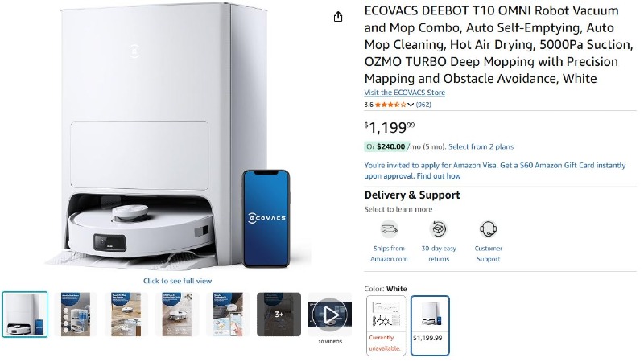
Task: Select the White color swatch at $1,199.99
Action: (430, 326)
